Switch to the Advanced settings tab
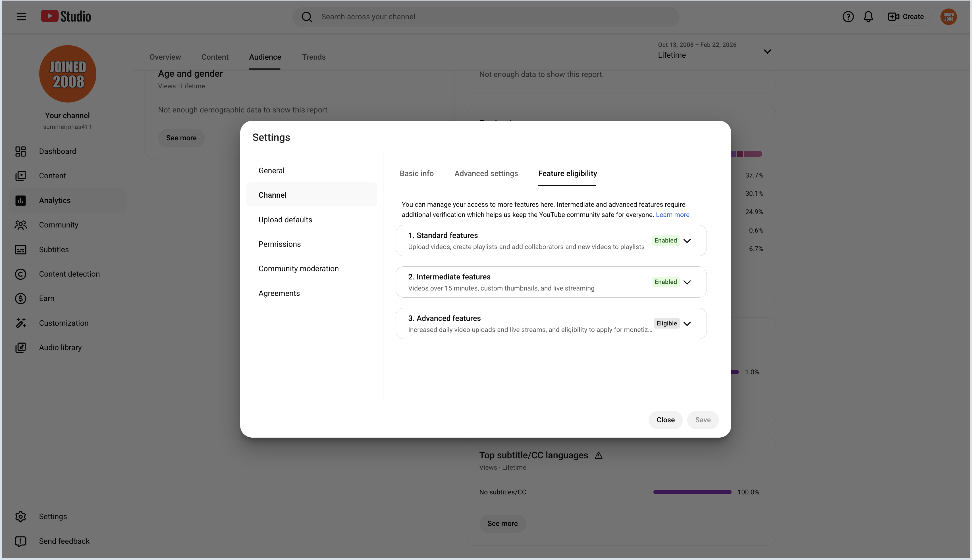 pos(486,174)
